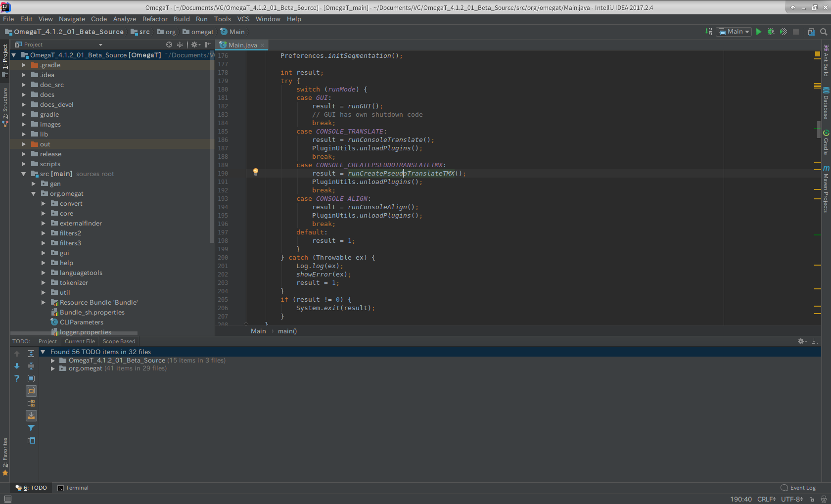Expand the .gradle folder
831x504 pixels.
click(x=23, y=65)
